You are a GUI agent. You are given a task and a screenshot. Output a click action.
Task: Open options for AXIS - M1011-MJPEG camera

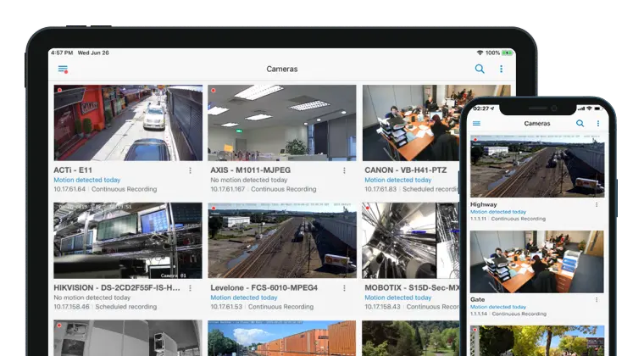tap(344, 170)
